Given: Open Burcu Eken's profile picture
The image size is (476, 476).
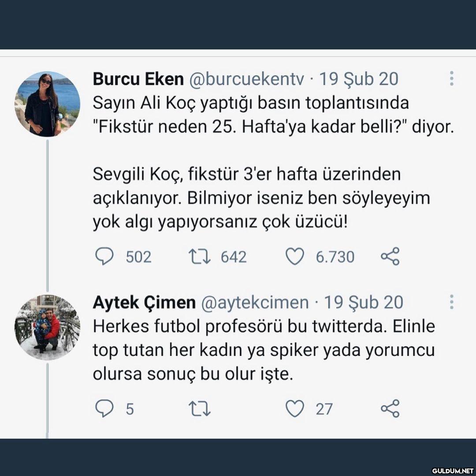Looking at the screenshot, I should (x=48, y=104).
